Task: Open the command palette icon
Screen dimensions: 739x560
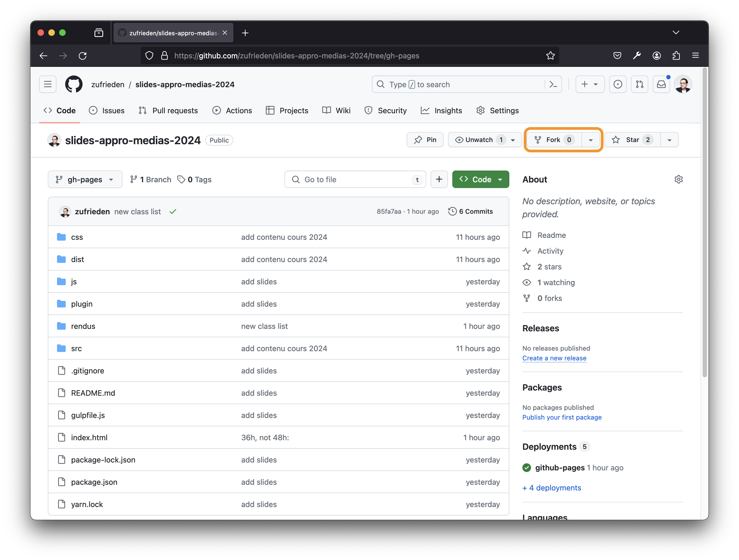Action: pyautogui.click(x=553, y=84)
